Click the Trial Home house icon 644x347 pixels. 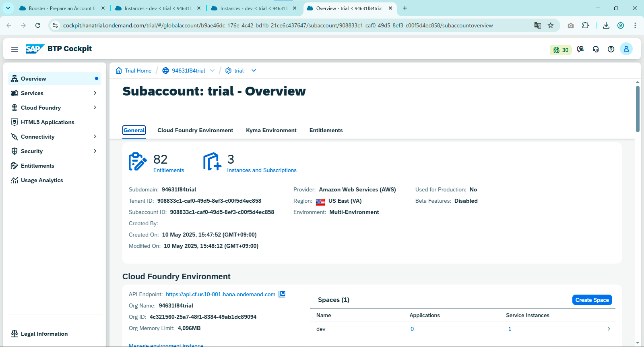pyautogui.click(x=119, y=71)
